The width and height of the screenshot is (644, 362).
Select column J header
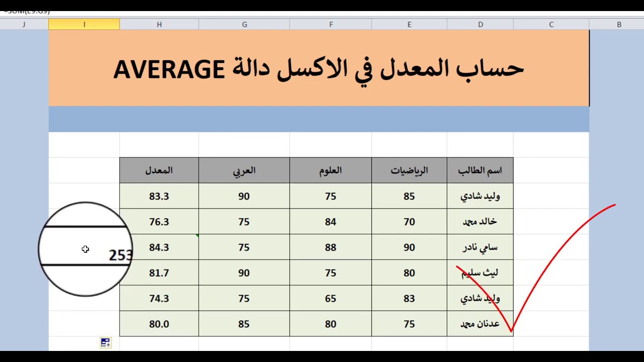(x=24, y=24)
